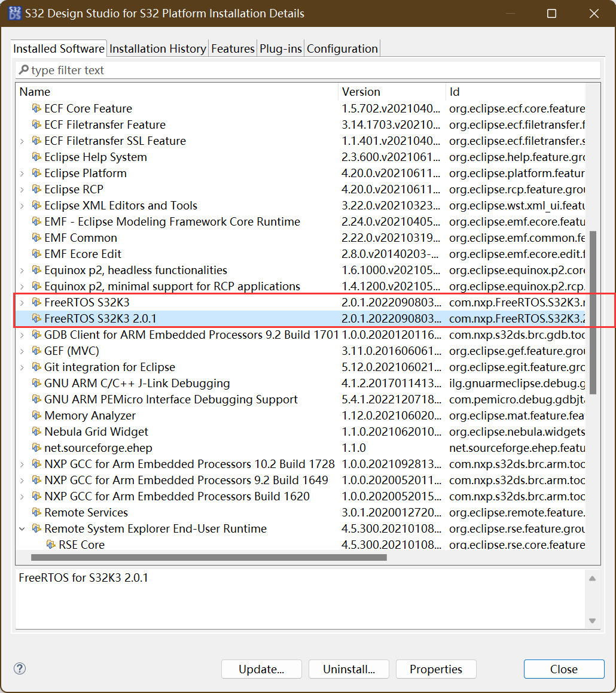Expand NXP GCC for Arm Embedded Processors 10.2
The height and width of the screenshot is (693, 616).
22,464
